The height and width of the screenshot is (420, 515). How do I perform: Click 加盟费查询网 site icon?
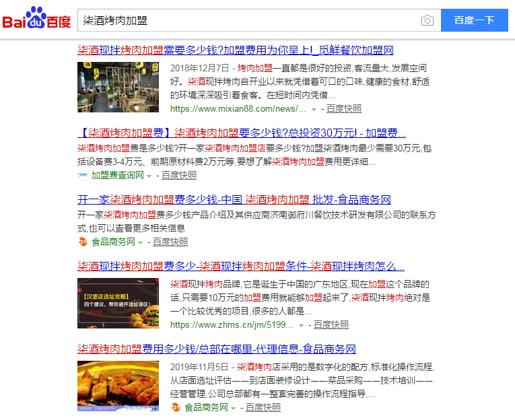(x=83, y=176)
